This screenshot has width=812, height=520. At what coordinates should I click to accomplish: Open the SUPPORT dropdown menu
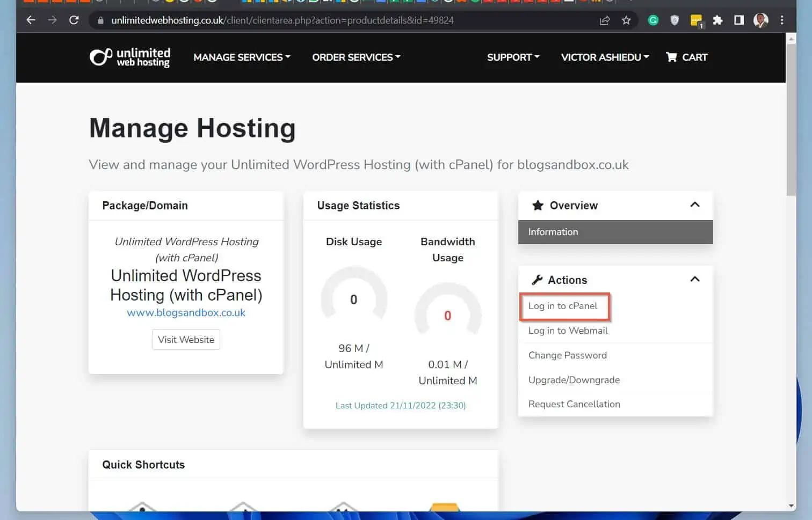513,57
